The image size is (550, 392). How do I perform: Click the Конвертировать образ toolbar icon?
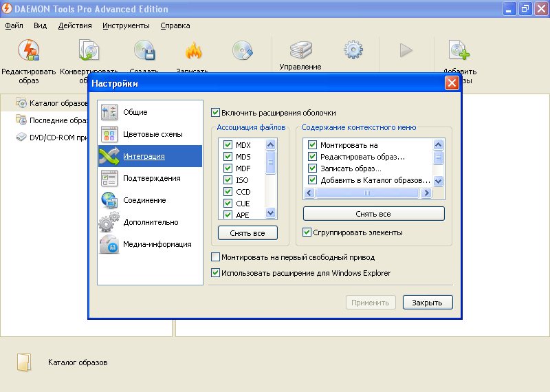(x=89, y=51)
